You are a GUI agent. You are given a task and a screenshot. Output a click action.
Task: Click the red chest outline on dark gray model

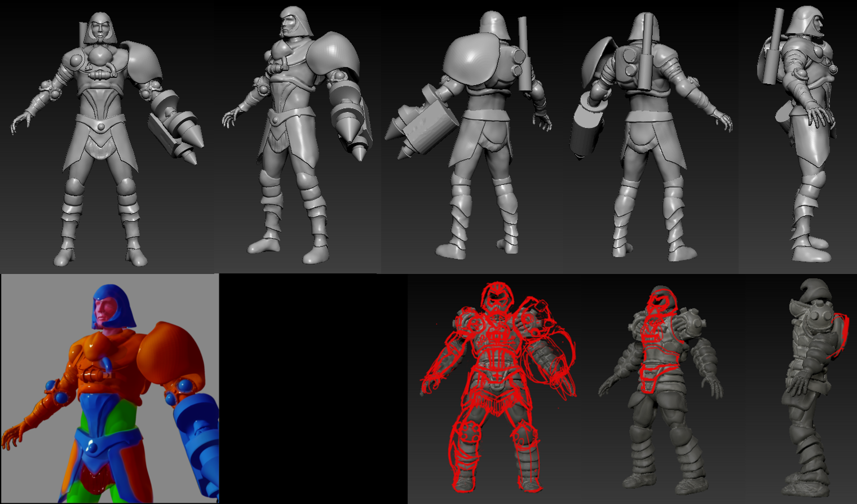click(657, 338)
